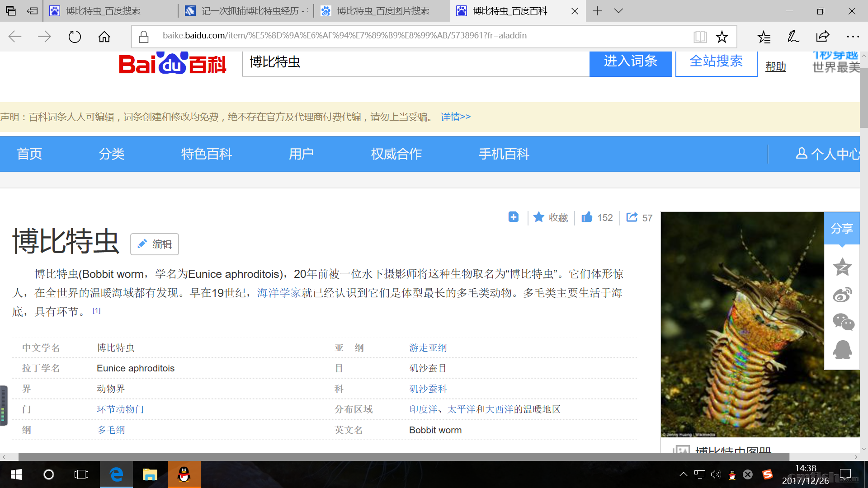The height and width of the screenshot is (488, 868).
Task: Open the Favorites hub icon
Action: 764,37
